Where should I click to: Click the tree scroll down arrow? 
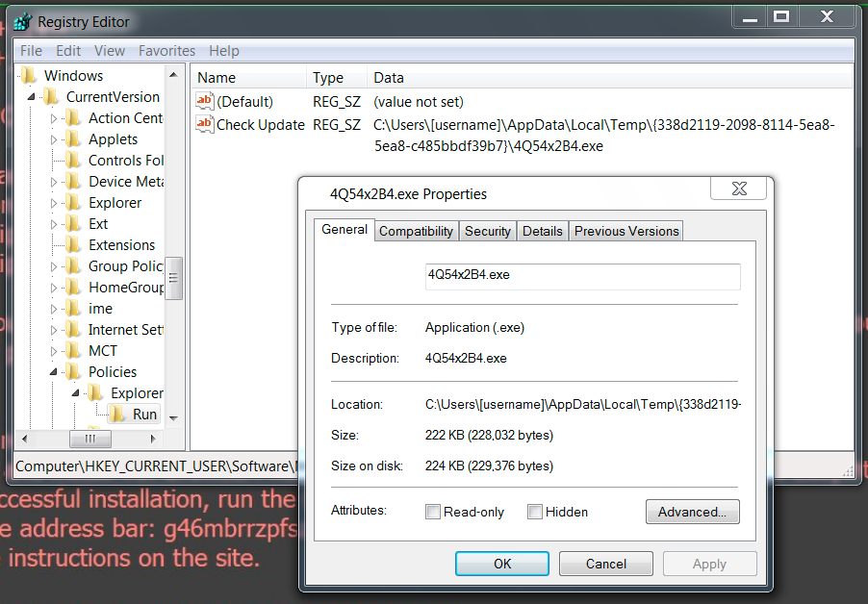tap(173, 418)
